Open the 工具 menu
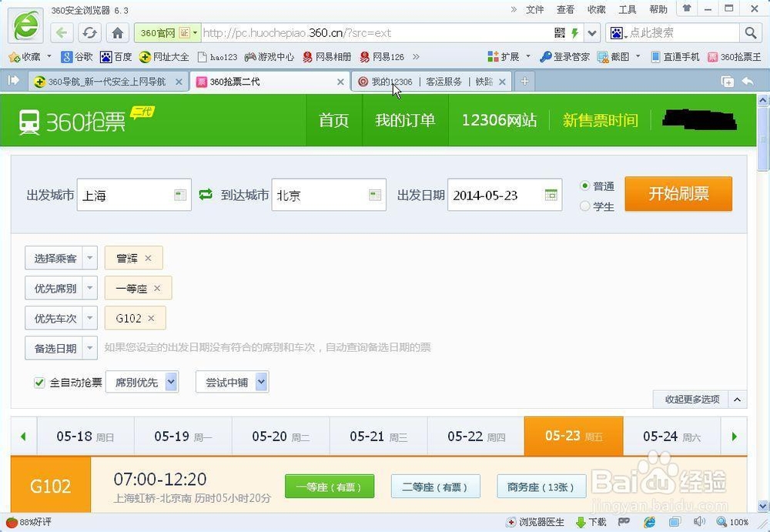Image resolution: width=770 pixels, height=532 pixels. tap(627, 9)
